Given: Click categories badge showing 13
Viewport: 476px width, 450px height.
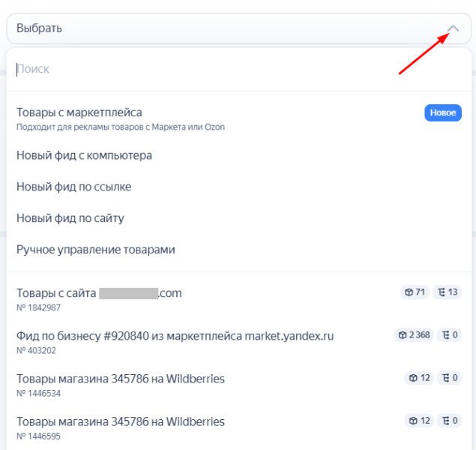Looking at the screenshot, I should [x=448, y=292].
